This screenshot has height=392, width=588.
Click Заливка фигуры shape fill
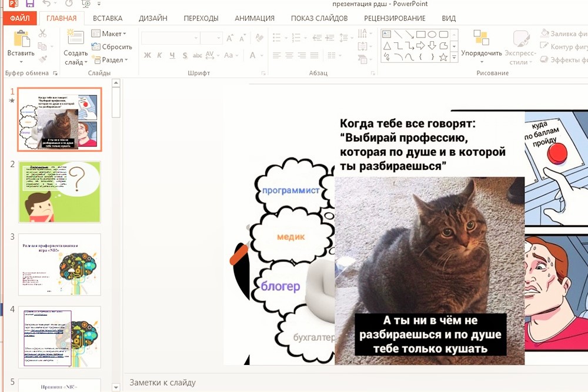point(564,33)
